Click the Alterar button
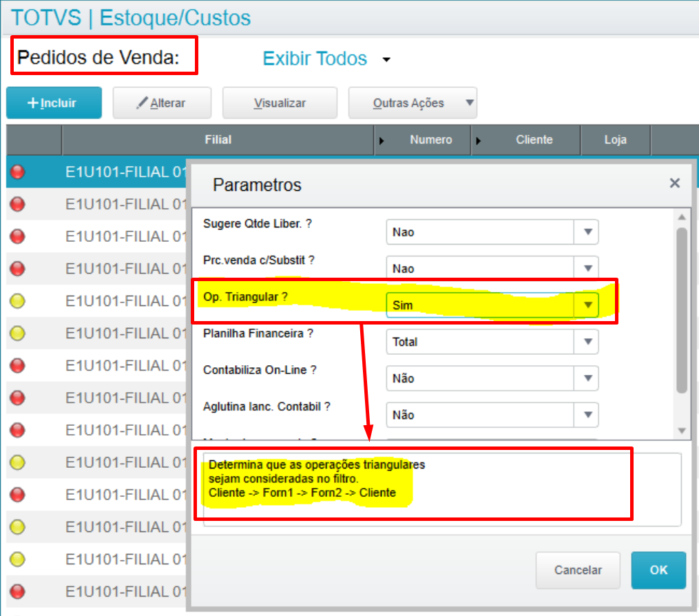699x616 pixels. [162, 103]
